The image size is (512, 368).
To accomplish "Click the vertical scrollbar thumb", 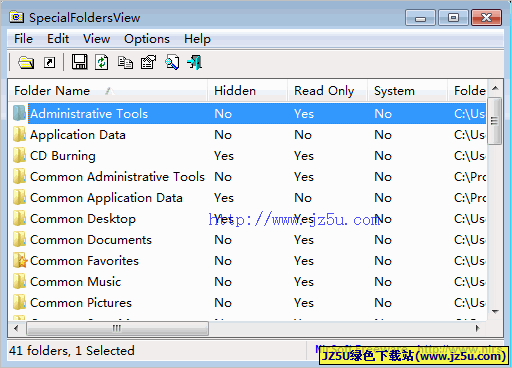I will point(495,121).
